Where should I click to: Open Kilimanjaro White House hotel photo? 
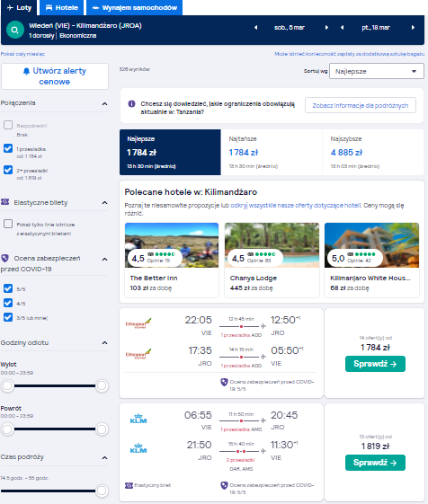(371, 245)
